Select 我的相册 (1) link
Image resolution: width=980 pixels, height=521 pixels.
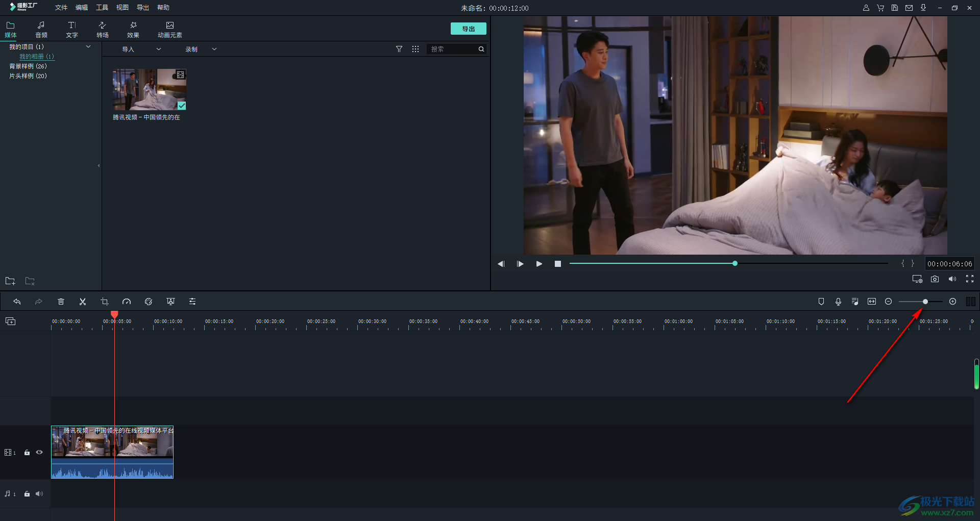(x=37, y=57)
